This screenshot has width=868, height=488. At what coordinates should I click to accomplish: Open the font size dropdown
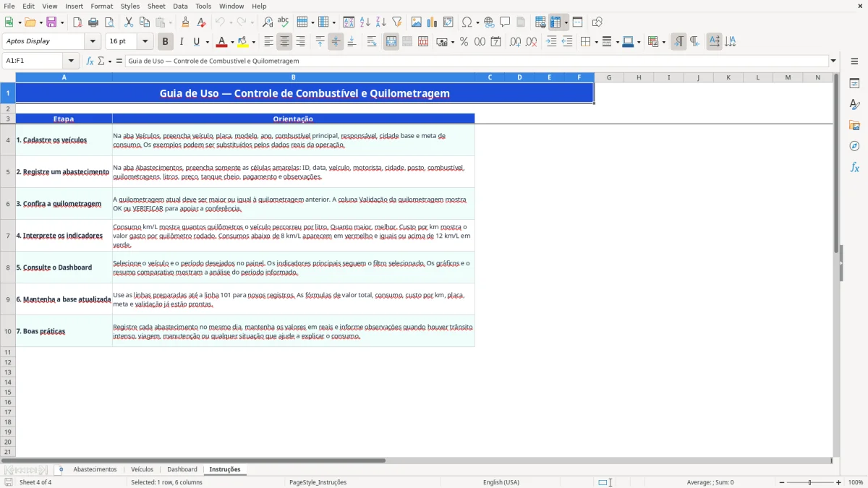(x=145, y=42)
